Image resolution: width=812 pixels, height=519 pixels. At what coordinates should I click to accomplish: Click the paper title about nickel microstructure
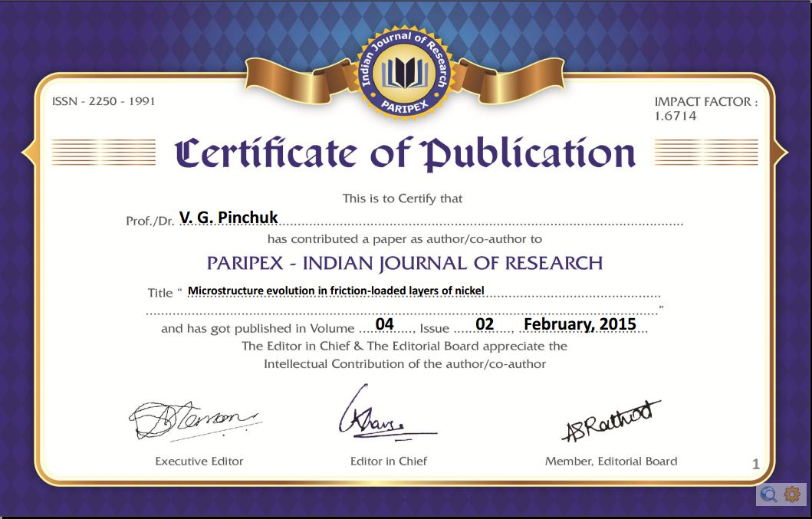(336, 291)
